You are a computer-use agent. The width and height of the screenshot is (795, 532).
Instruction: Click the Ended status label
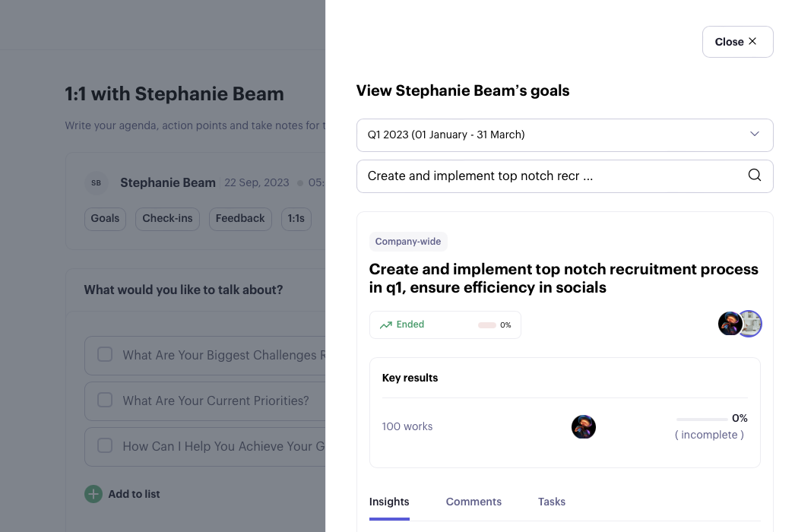(410, 324)
